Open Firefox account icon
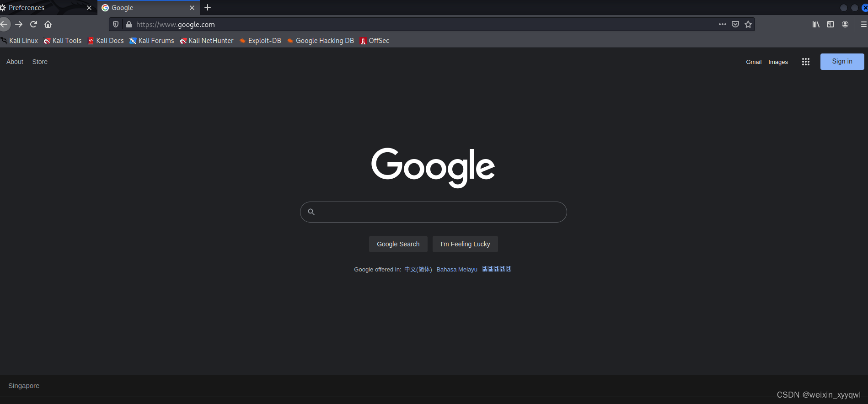This screenshot has width=868, height=404. 845,24
